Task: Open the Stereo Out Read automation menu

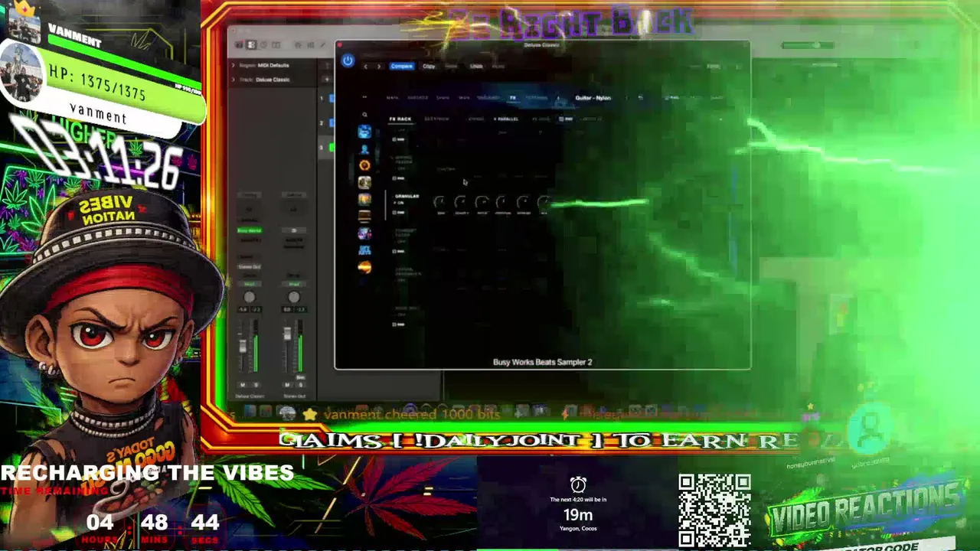Action: (x=293, y=284)
